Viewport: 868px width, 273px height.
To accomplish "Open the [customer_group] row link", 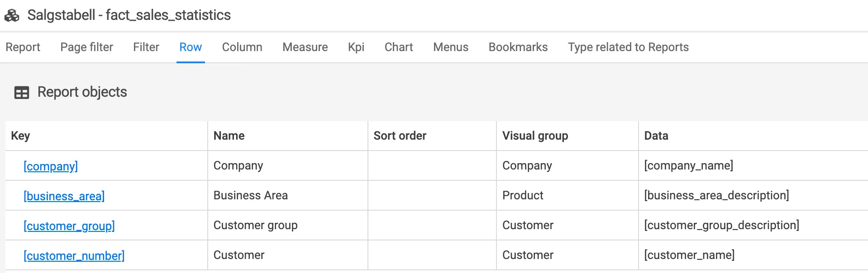I will [69, 226].
